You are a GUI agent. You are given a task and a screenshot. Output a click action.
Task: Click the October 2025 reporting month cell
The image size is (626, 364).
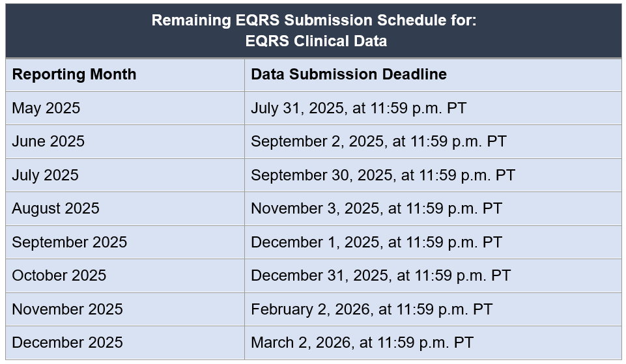tap(125, 275)
